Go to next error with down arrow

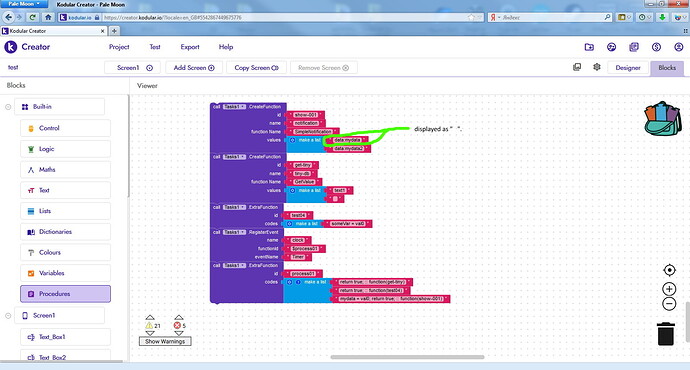[x=178, y=333]
